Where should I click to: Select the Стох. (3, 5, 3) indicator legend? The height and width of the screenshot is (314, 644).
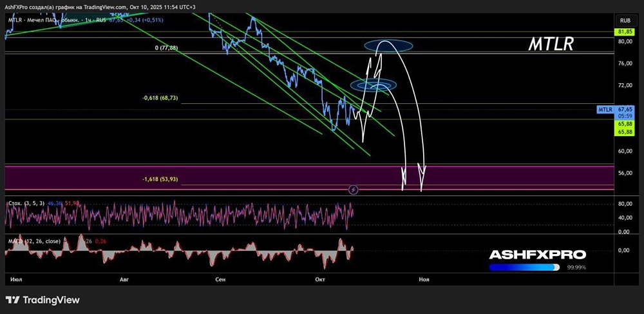pos(26,203)
